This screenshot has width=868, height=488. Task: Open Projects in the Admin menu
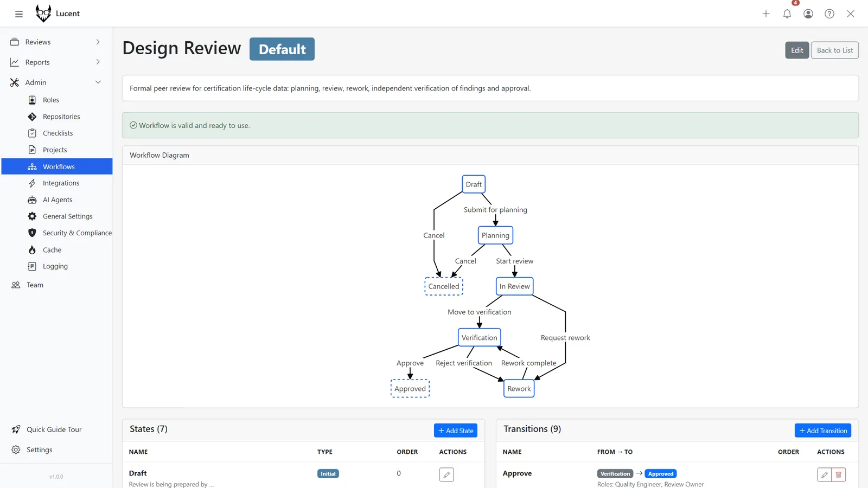[x=57, y=150]
